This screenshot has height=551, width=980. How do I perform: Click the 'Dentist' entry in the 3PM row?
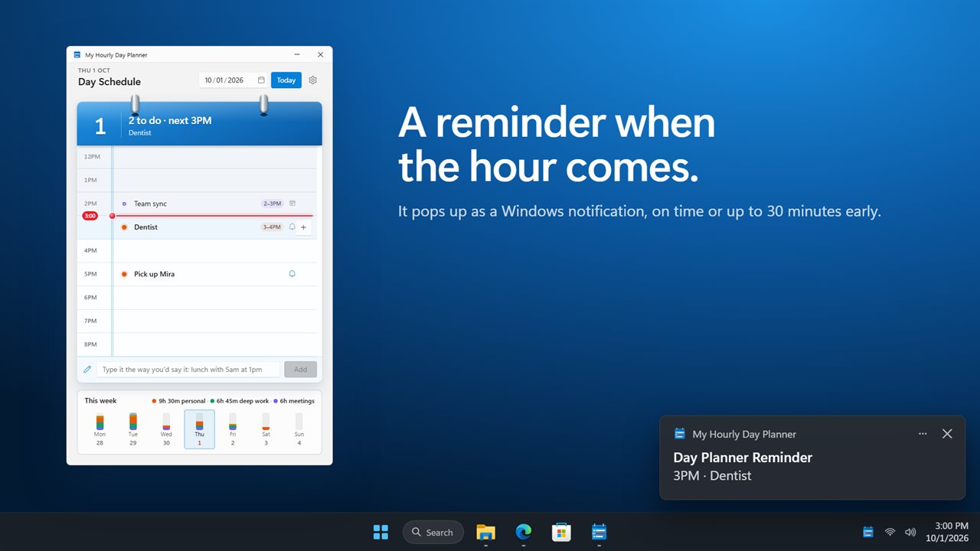145,227
